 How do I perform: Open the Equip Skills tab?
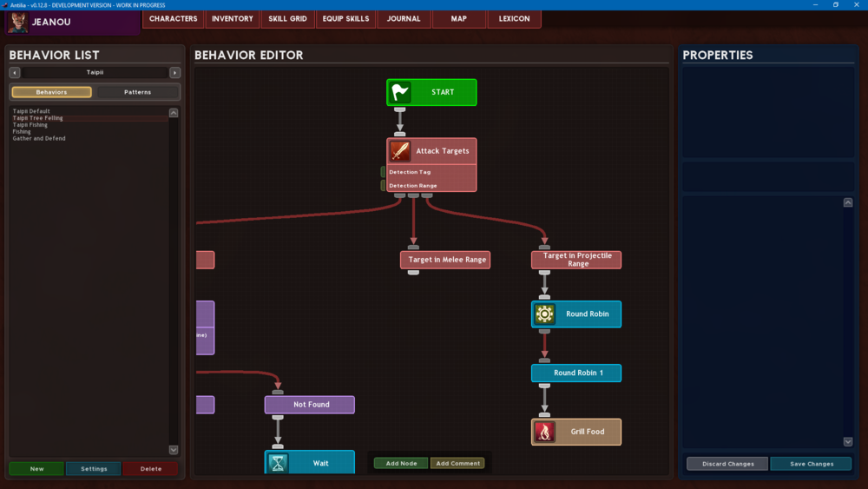point(346,19)
